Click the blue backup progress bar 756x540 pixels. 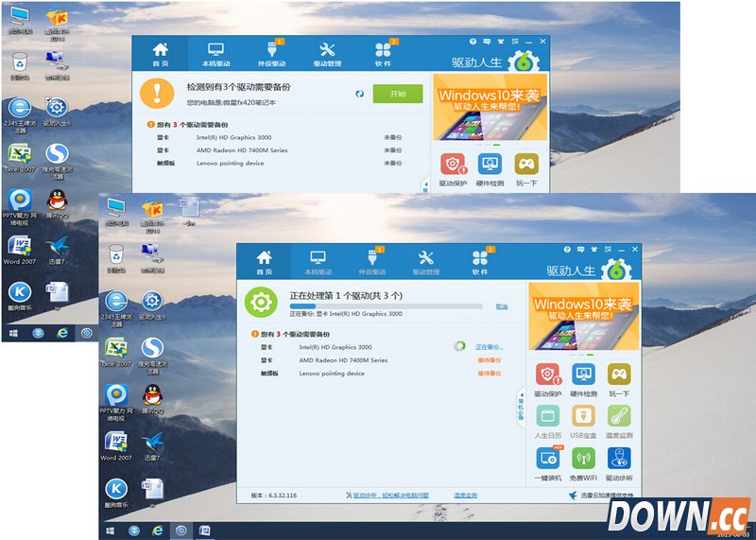pyautogui.click(x=387, y=306)
